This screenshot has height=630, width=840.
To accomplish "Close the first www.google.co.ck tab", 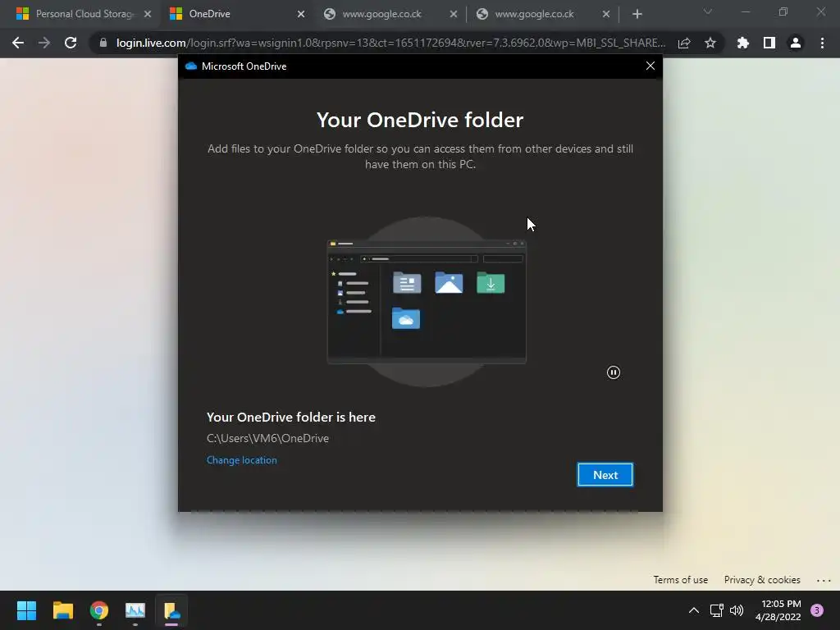I will pyautogui.click(x=453, y=14).
